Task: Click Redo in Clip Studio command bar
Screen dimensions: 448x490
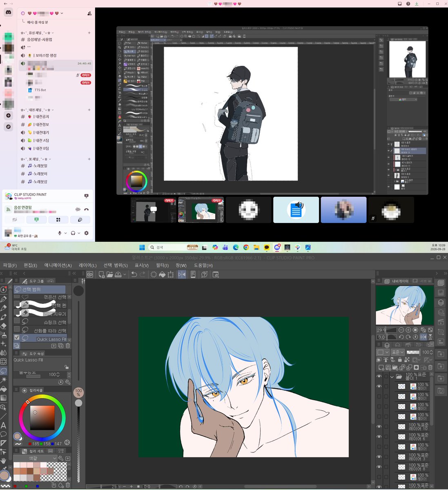Action: click(x=143, y=274)
